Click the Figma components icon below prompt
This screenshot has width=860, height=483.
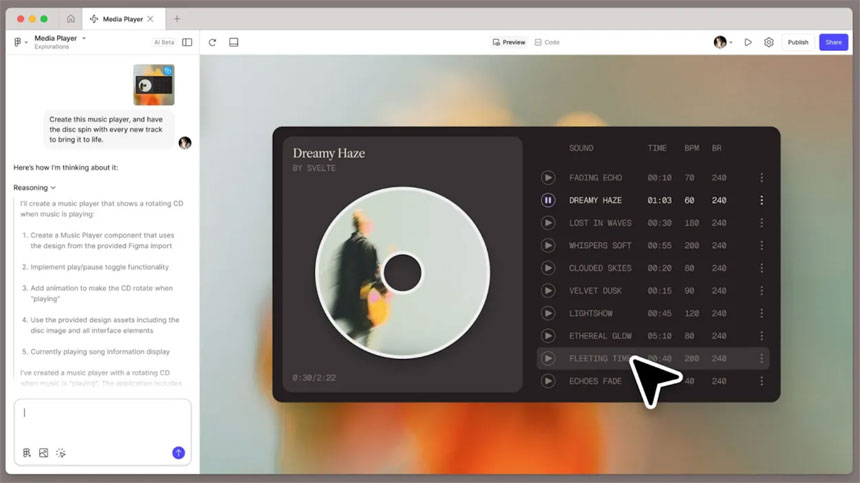tap(26, 453)
